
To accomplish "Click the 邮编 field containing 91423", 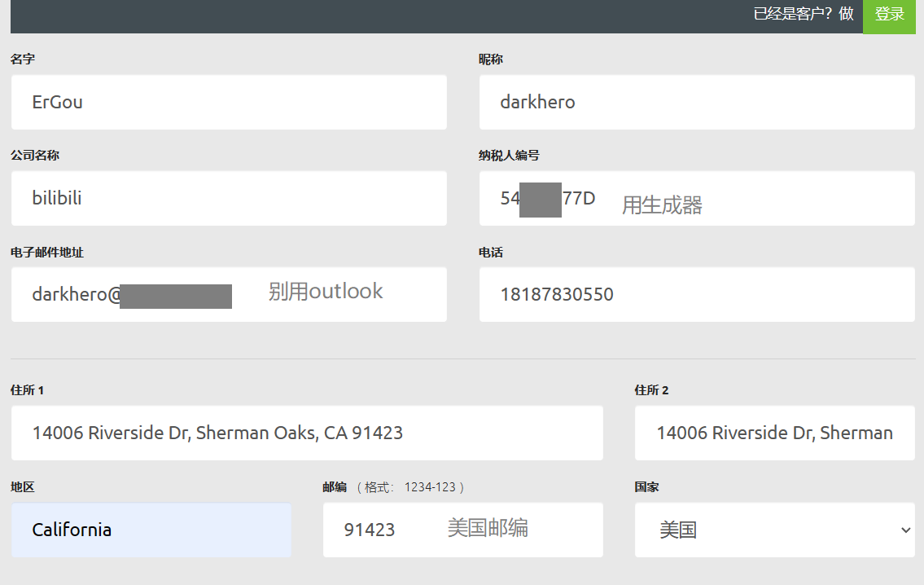I will coord(462,530).
